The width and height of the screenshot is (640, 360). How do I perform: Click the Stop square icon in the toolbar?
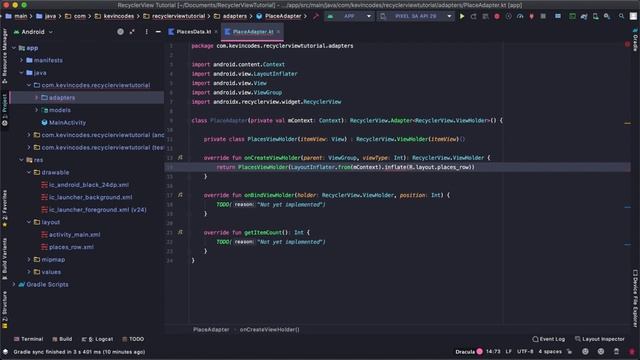(543, 16)
